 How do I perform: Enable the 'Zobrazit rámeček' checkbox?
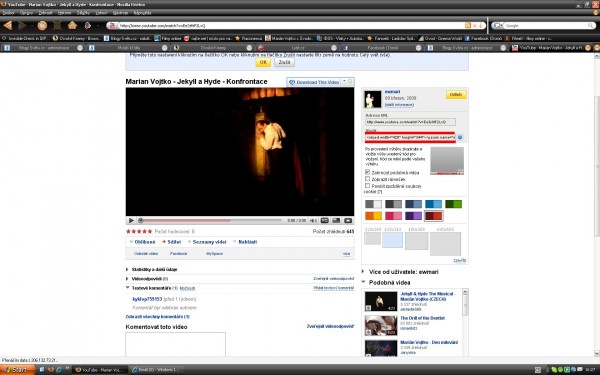pos(367,179)
